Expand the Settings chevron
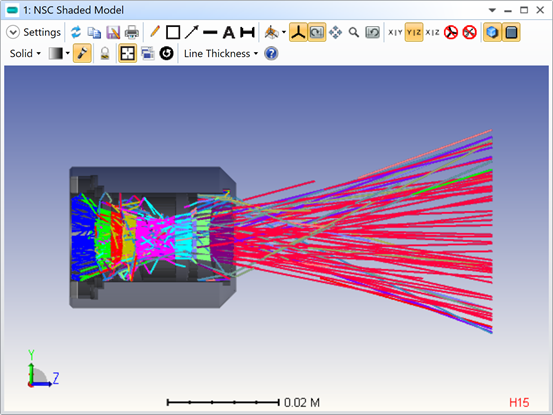The width and height of the screenshot is (553, 415). 13,32
